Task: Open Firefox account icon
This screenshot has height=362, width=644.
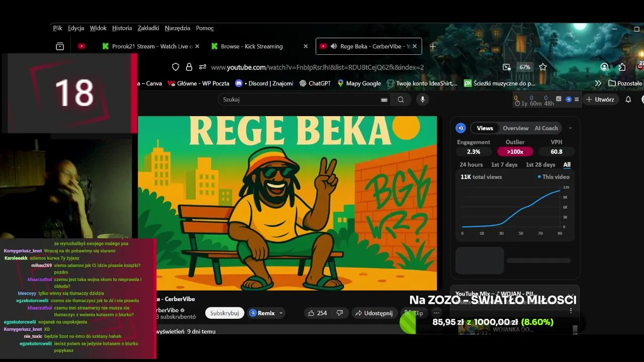Action: [x=605, y=67]
